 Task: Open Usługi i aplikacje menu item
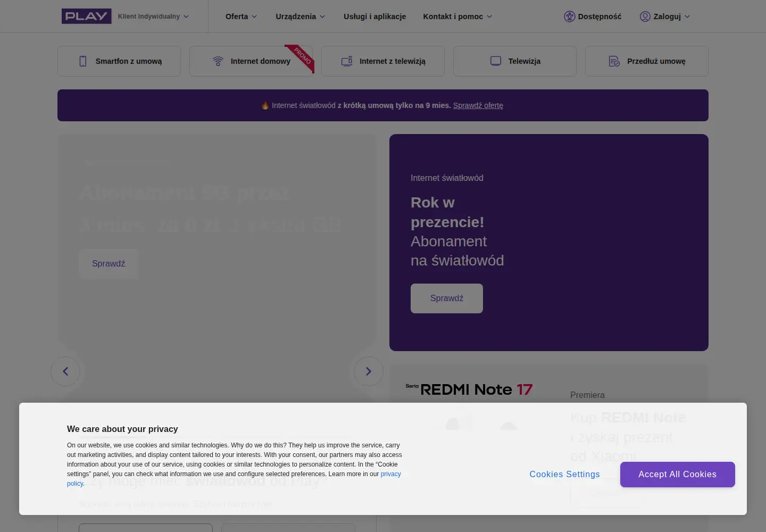[374, 16]
